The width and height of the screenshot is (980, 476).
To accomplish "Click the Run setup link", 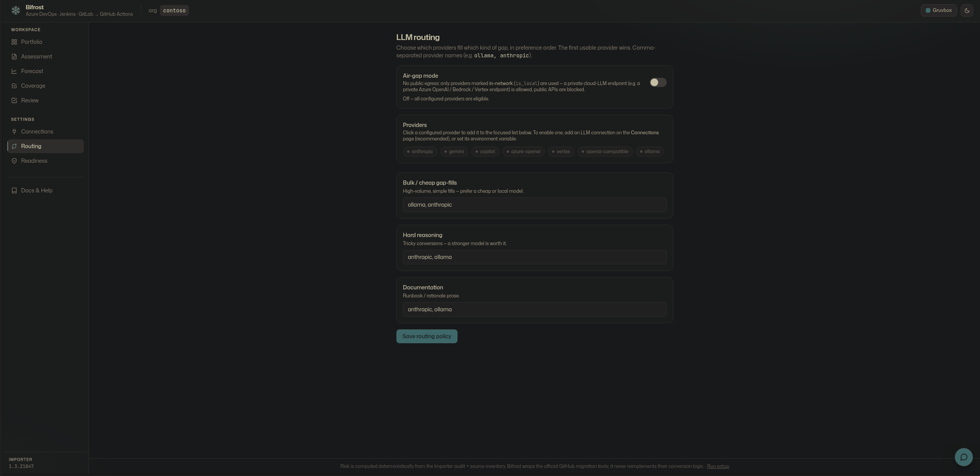I will 718,466.
